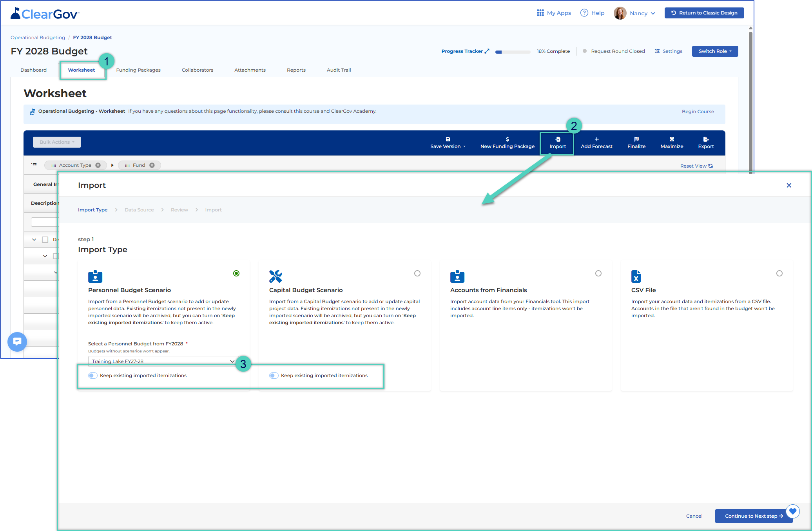This screenshot has height=531, width=812.
Task: Click Continue to Next step button
Action: click(x=754, y=516)
